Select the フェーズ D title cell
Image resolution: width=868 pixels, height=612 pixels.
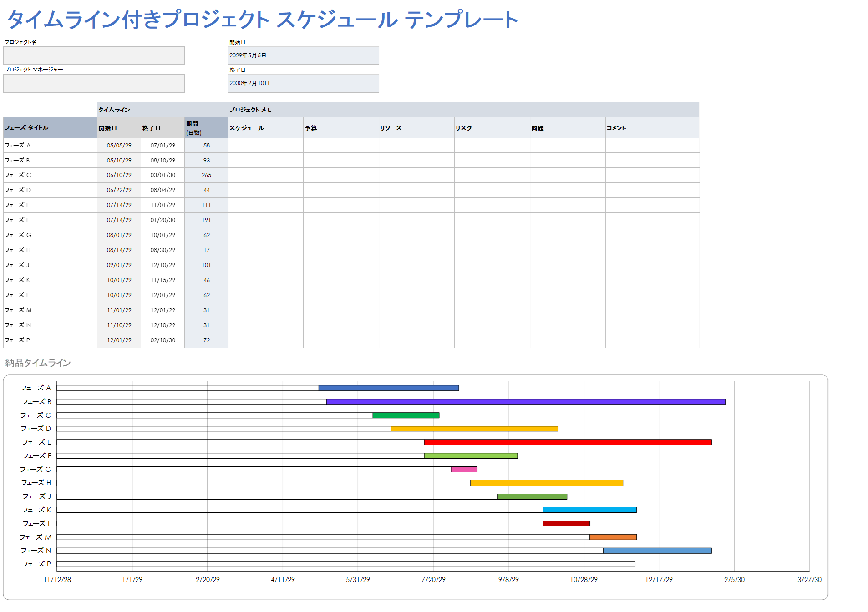click(x=50, y=190)
